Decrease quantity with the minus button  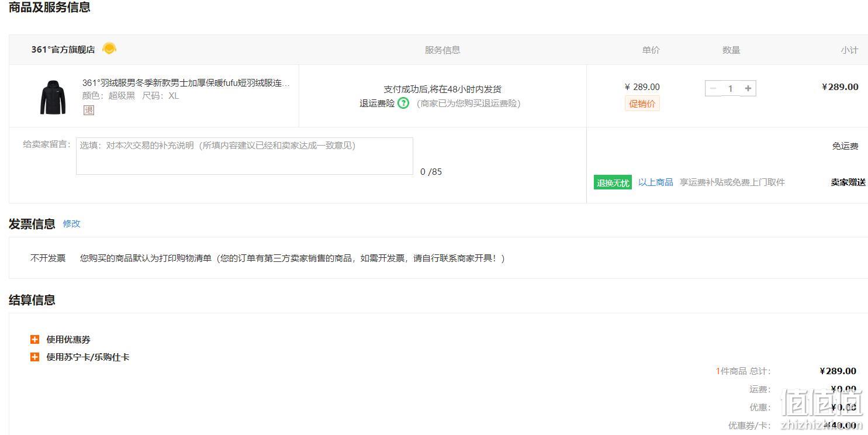click(713, 88)
